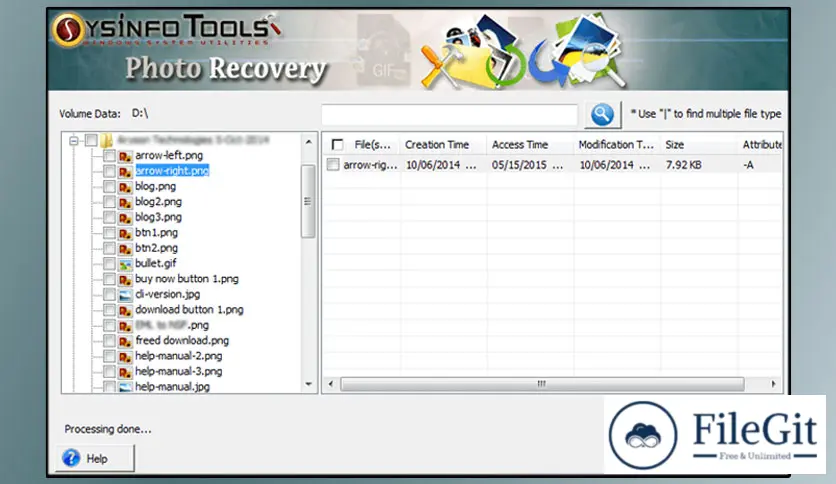
Task: Check the btn1.png checkbox
Action: pos(109,233)
